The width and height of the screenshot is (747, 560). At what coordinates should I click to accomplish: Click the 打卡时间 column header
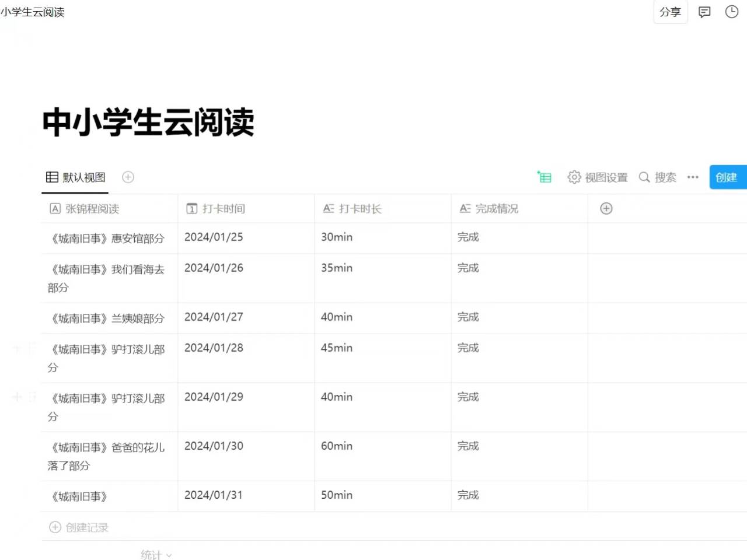(223, 208)
